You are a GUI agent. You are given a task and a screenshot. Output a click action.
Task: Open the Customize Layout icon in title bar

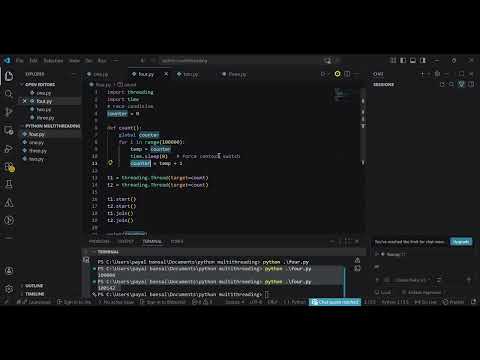[393, 60]
